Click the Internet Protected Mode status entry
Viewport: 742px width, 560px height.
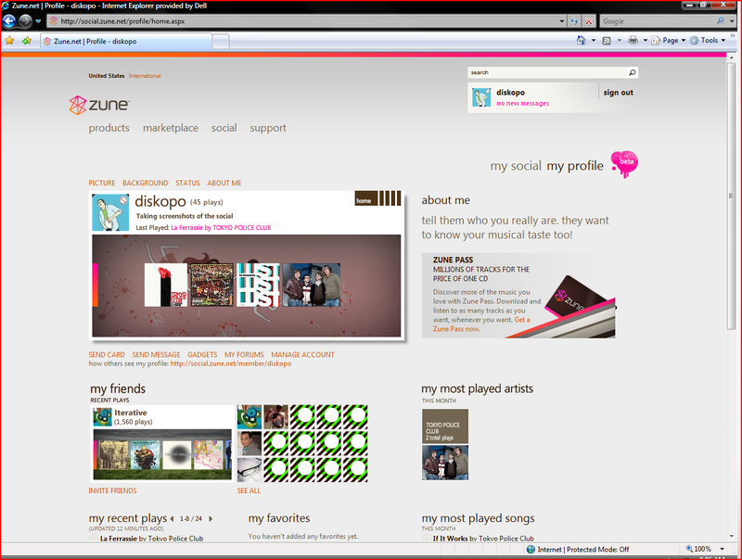pyautogui.click(x=578, y=549)
